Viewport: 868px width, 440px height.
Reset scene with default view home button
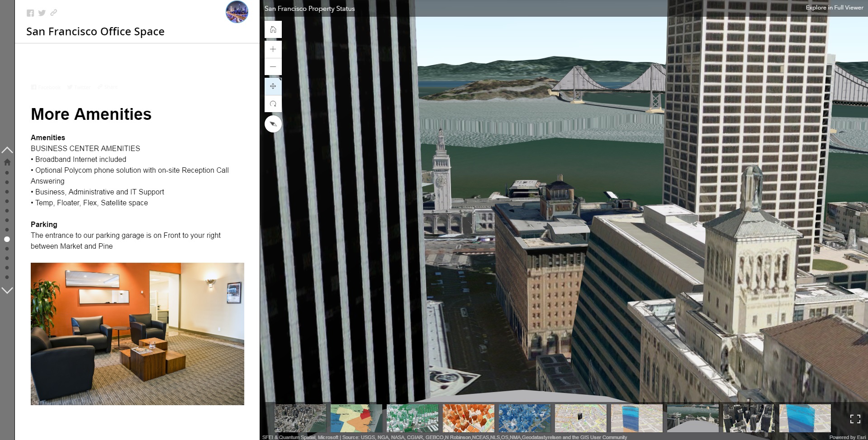pyautogui.click(x=273, y=29)
